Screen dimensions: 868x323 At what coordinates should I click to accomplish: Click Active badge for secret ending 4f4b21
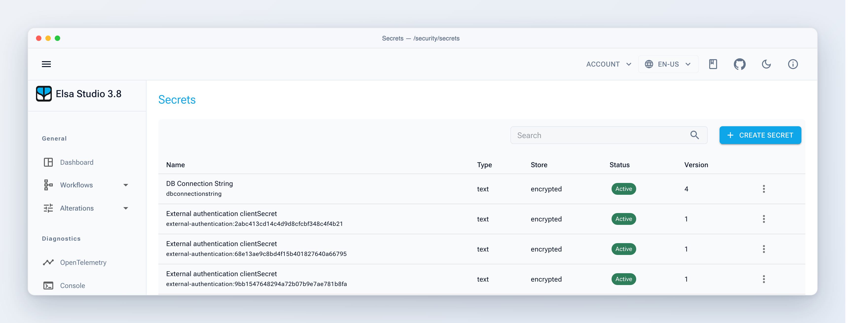624,219
